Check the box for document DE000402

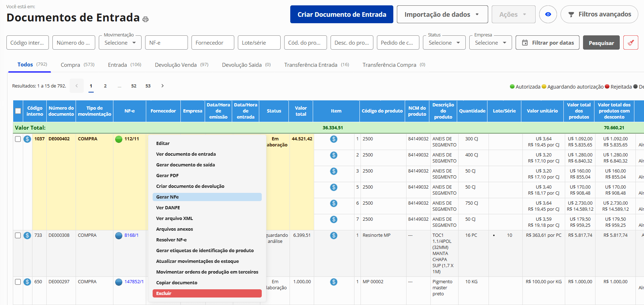18,139
